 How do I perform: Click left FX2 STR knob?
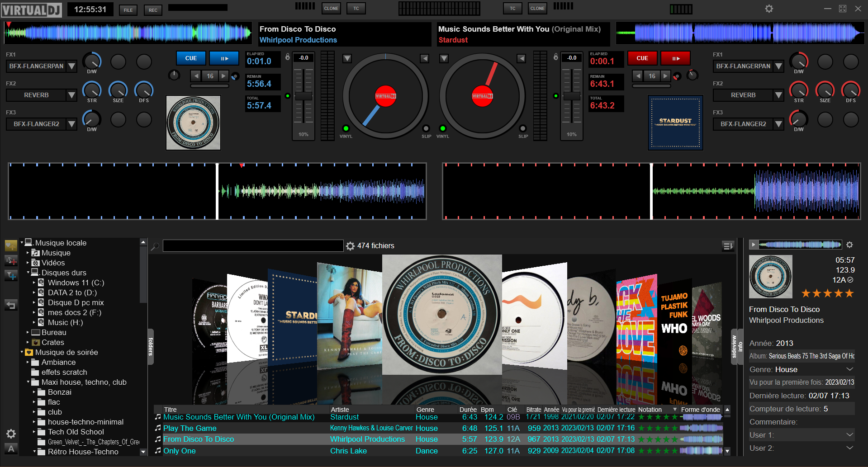92,90
